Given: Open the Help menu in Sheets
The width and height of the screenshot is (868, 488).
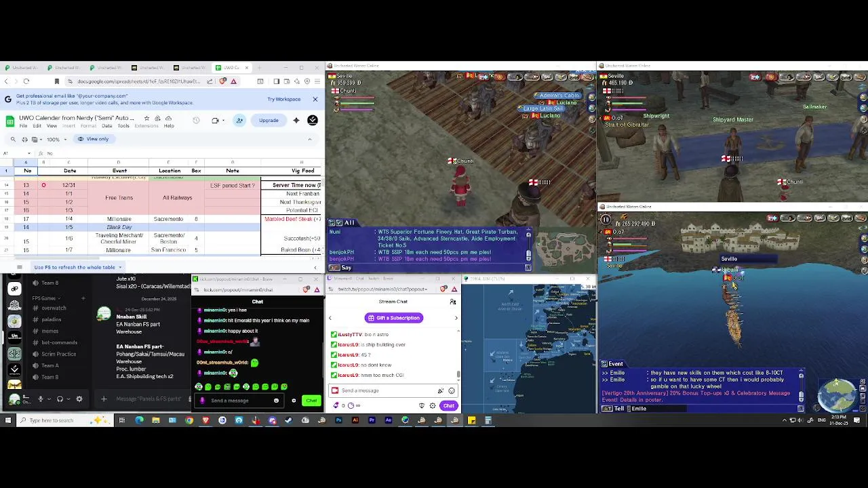Looking at the screenshot, I should [169, 126].
